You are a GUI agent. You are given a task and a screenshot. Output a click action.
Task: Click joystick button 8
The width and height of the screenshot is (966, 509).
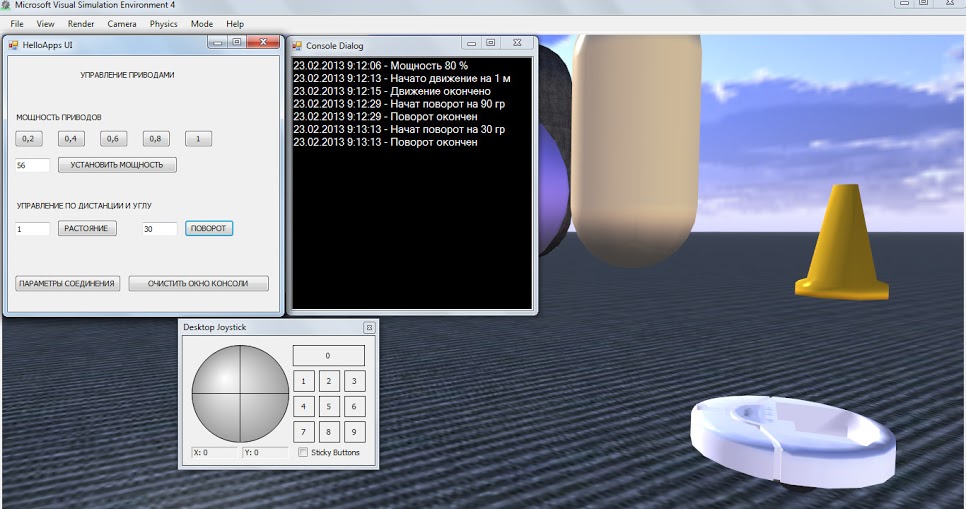tap(328, 431)
